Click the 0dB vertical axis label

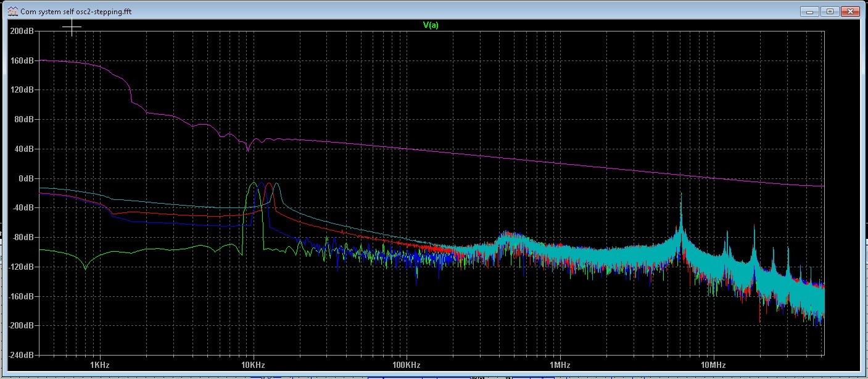pos(27,178)
